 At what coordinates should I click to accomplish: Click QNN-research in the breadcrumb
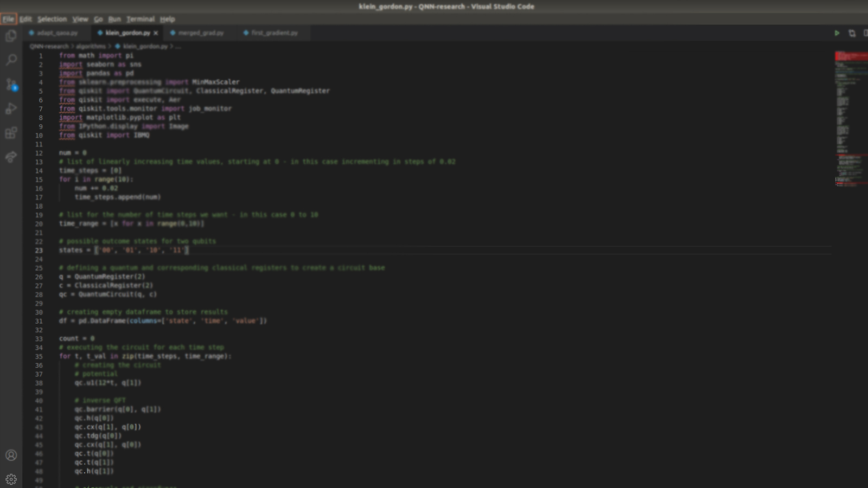[49, 47]
